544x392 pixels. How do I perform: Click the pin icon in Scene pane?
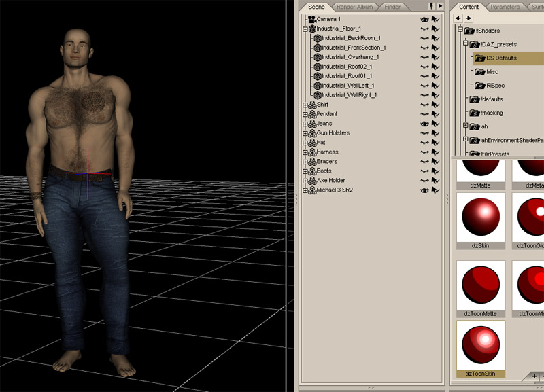pos(431,6)
